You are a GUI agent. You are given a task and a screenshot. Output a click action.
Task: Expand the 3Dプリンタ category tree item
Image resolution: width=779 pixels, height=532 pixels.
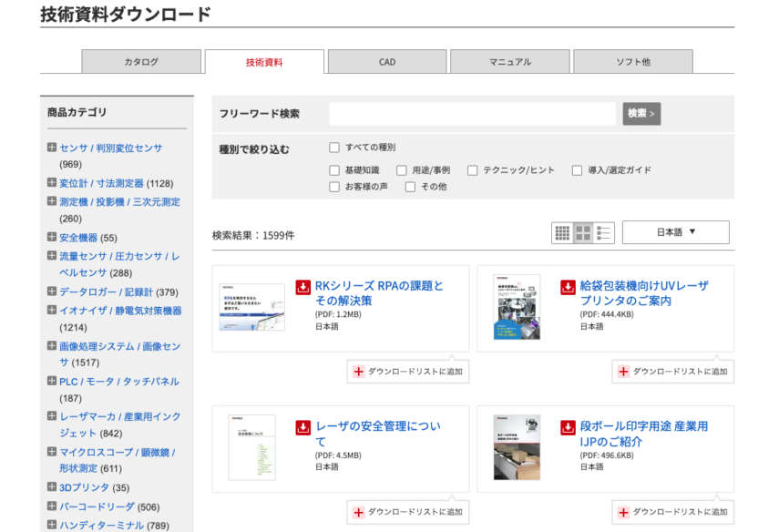pyautogui.click(x=52, y=487)
